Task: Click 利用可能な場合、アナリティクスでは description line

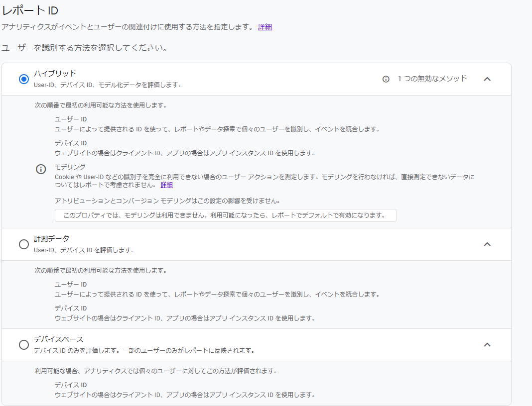Action: 156,371
